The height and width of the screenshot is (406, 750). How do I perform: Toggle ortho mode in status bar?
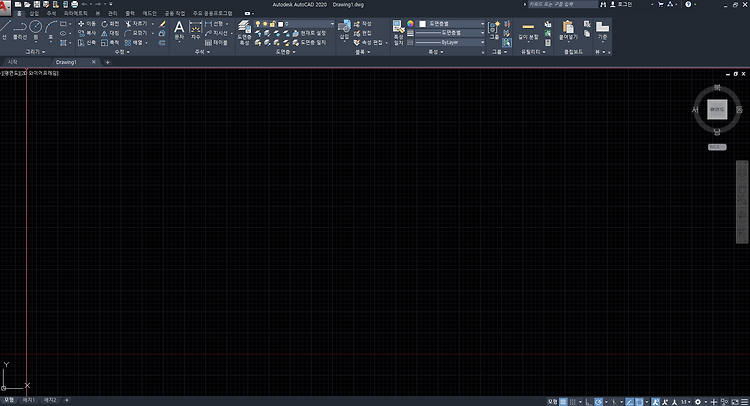[588, 402]
